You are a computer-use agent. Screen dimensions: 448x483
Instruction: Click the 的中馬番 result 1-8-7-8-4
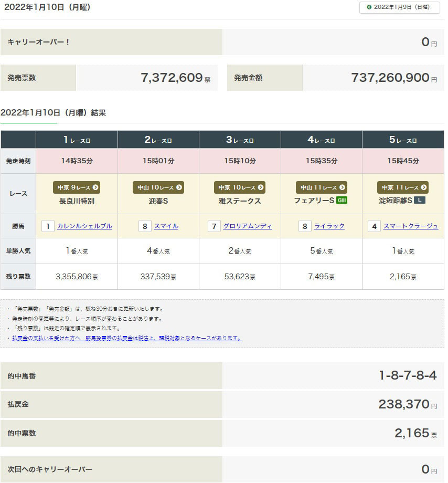[407, 376]
